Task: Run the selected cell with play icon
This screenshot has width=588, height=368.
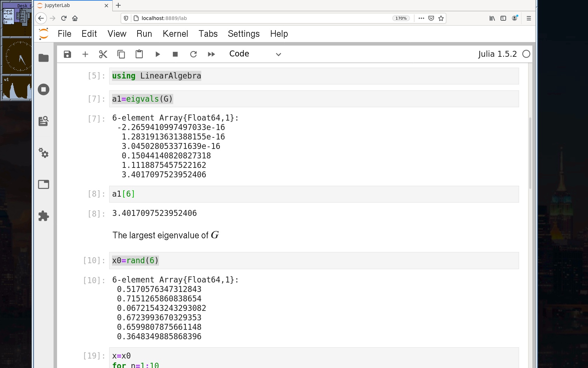Action: [x=157, y=54]
